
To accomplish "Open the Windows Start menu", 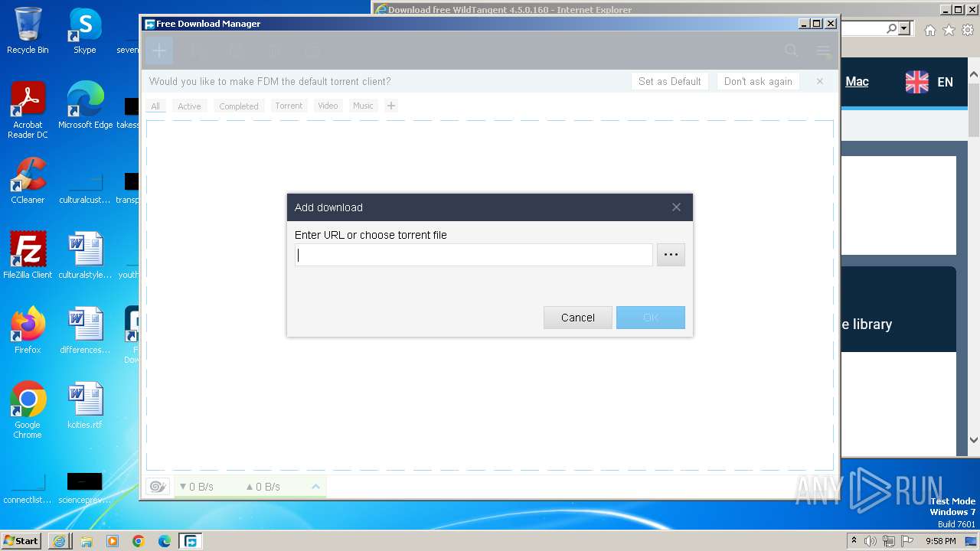I will [21, 540].
